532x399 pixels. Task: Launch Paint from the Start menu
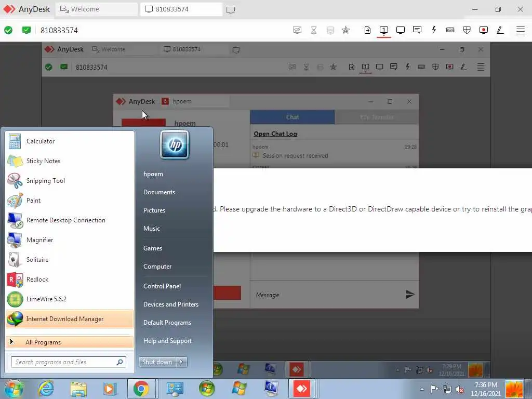(x=70, y=200)
